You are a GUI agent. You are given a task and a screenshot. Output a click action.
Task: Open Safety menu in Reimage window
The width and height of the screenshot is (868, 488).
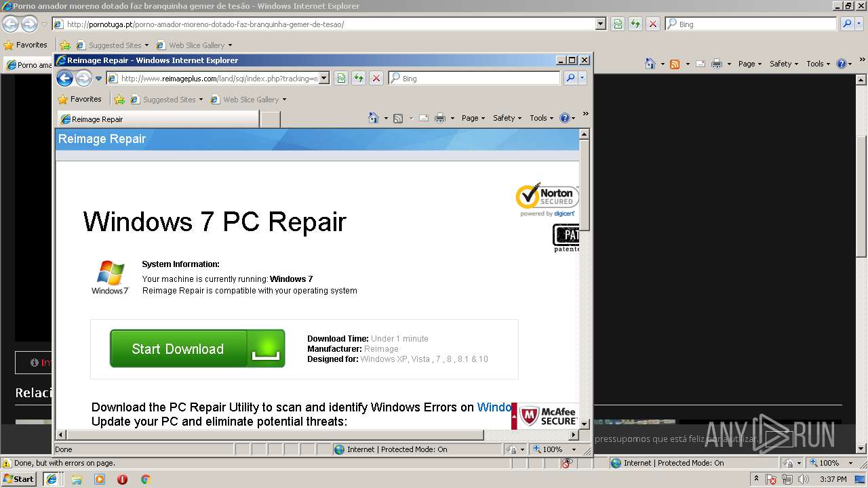[x=507, y=118]
